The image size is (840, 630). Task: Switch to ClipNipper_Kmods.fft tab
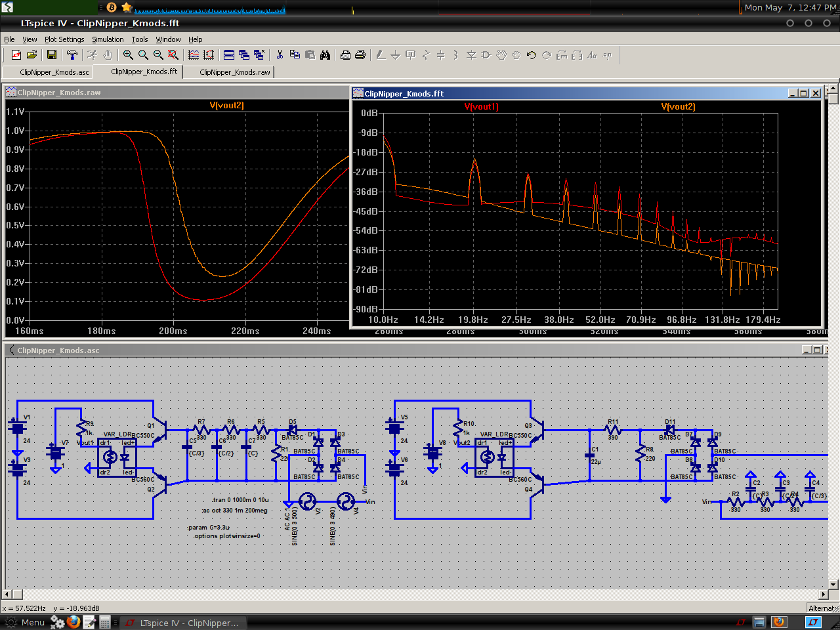pos(138,72)
